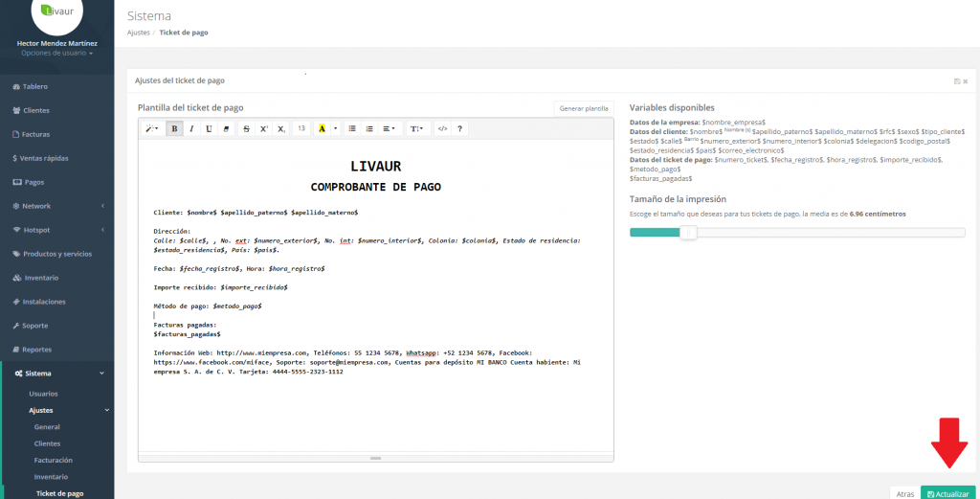980x499 pixels.
Task: Apply superscript formatting
Action: [264, 128]
